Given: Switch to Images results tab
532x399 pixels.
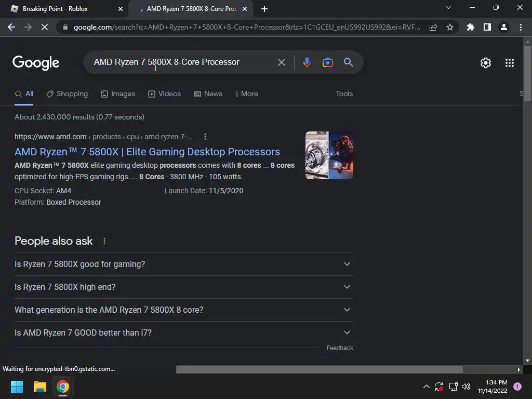Looking at the screenshot, I should [x=118, y=94].
